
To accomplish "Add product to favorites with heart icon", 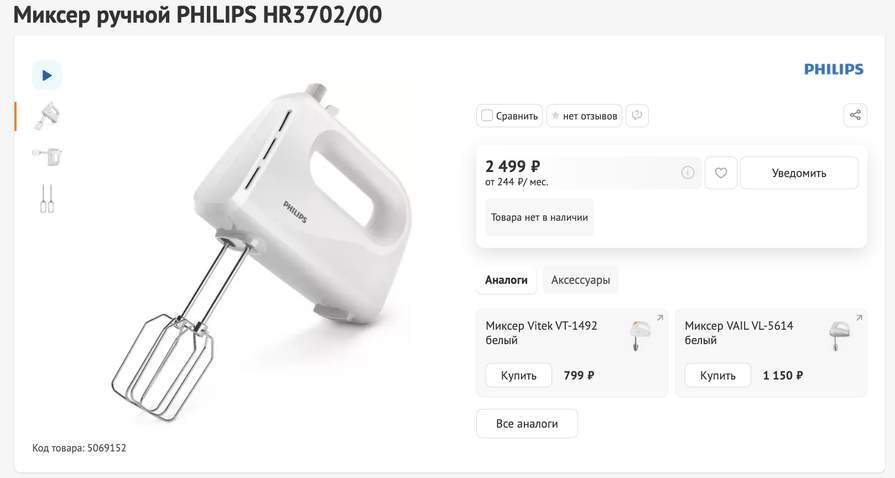I will click(721, 172).
